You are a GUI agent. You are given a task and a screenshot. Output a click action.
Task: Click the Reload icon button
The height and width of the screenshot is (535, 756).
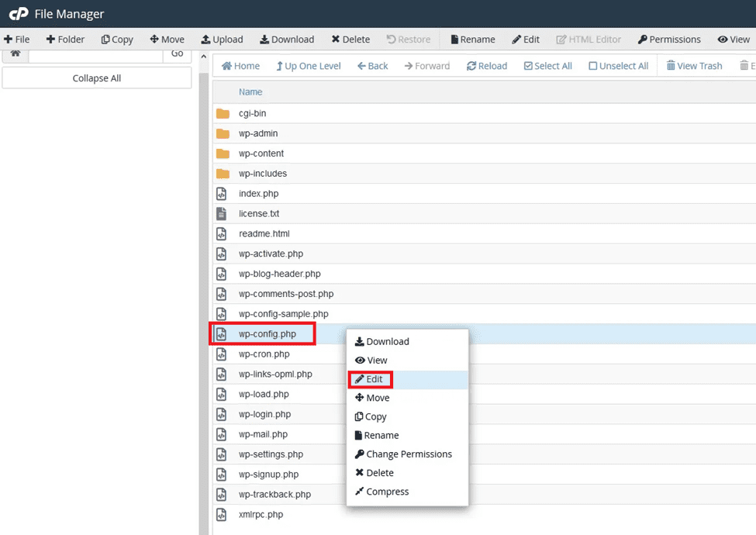[x=471, y=66]
